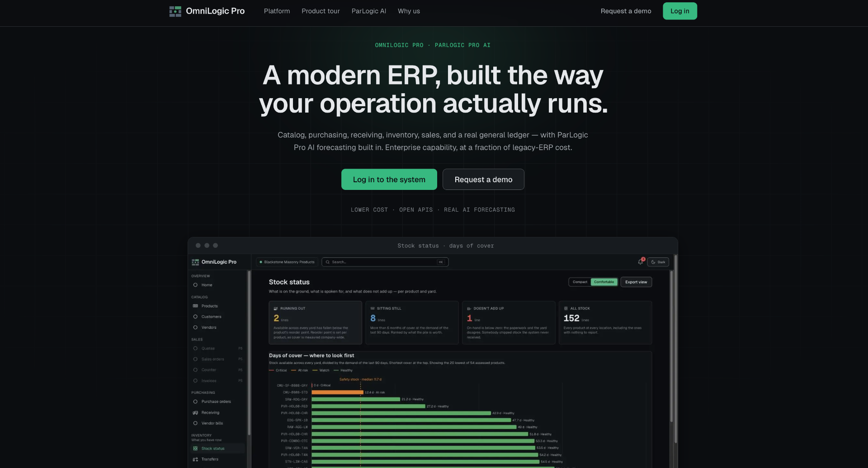The image size is (868, 468).
Task: Click the OmniLogic Pro logo in the dashboard preview sidebar
Action: coord(195,262)
